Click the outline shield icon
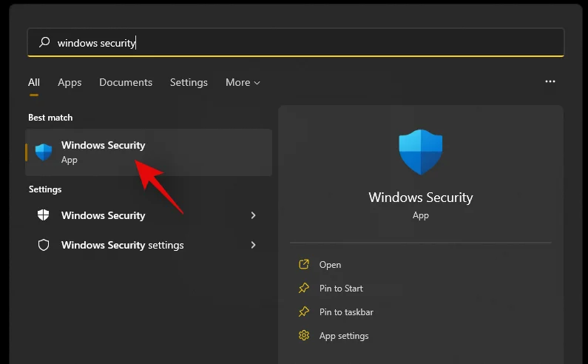Image resolution: width=588 pixels, height=364 pixels. coord(44,245)
